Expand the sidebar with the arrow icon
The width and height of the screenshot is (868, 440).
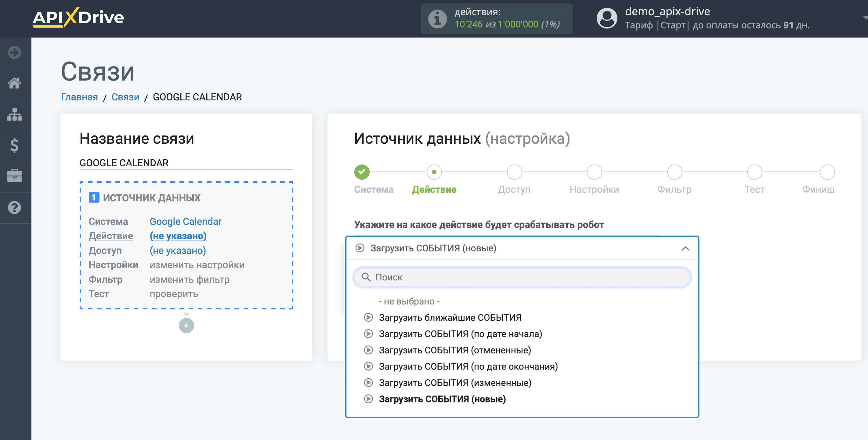pyautogui.click(x=14, y=52)
